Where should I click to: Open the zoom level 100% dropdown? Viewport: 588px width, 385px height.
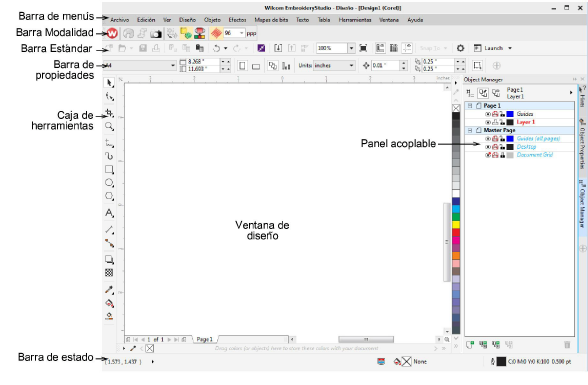point(351,48)
